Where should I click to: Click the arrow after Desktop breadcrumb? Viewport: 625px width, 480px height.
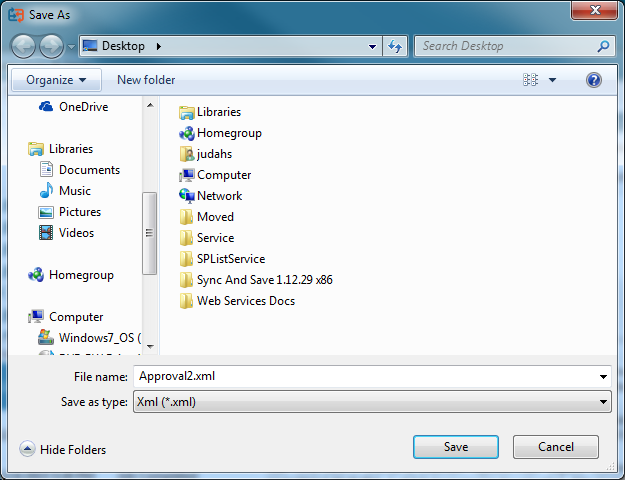click(x=159, y=47)
